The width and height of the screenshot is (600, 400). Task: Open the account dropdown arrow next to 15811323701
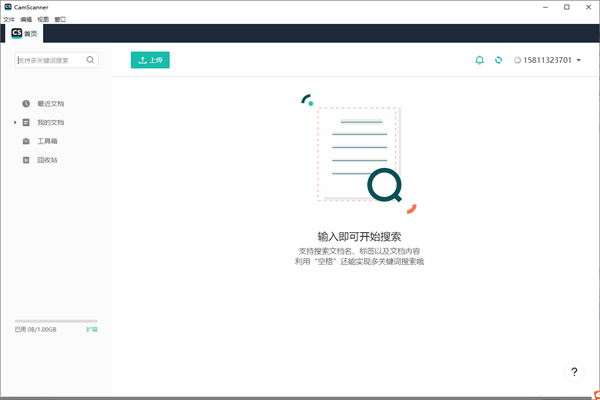coord(579,61)
